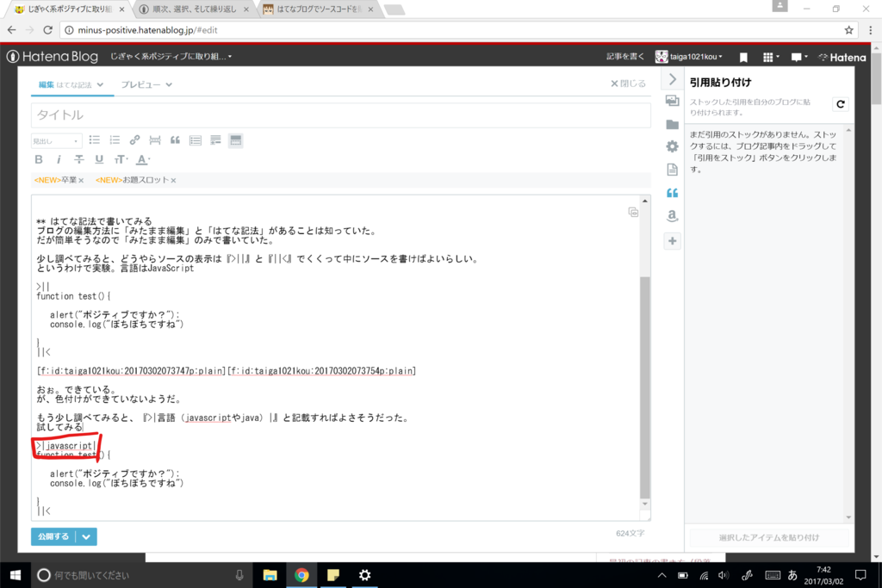Open the 見出し heading dropdown
This screenshot has height=588, width=882.
[x=56, y=139]
